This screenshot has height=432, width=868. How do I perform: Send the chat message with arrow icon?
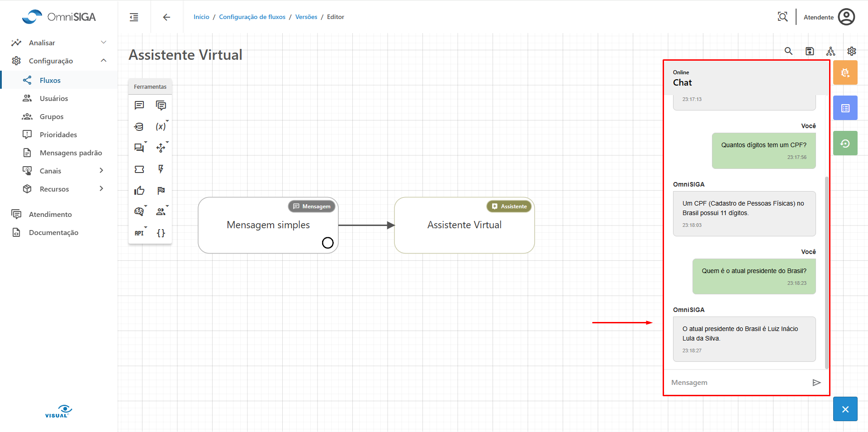[x=816, y=383]
